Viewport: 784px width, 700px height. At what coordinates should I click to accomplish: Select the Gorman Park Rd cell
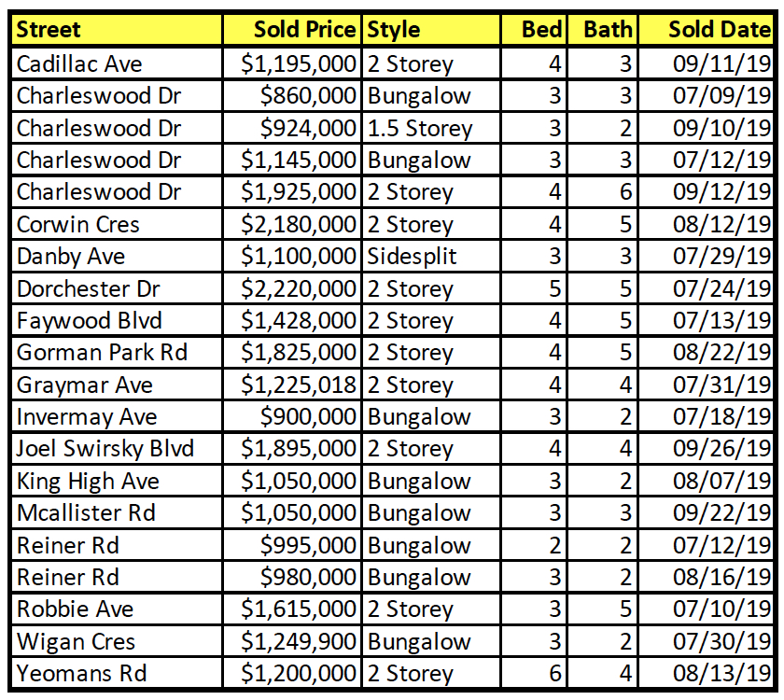point(117,353)
